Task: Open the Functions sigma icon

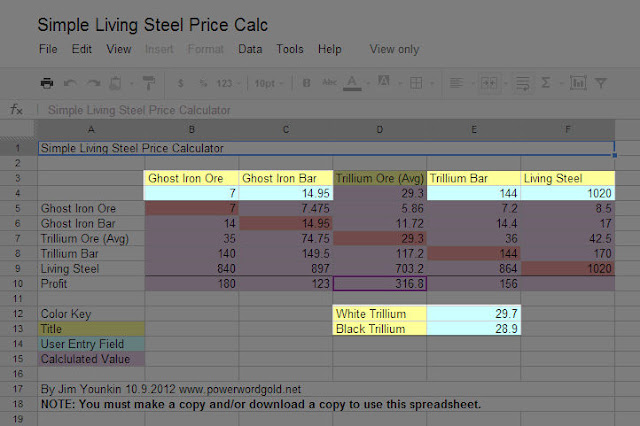Action: click(x=546, y=83)
